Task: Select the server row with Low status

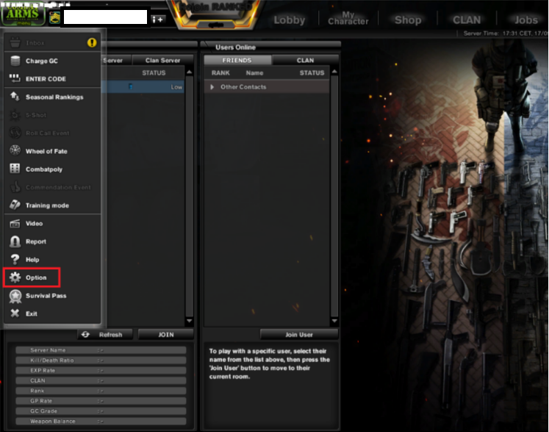Action: [x=143, y=87]
